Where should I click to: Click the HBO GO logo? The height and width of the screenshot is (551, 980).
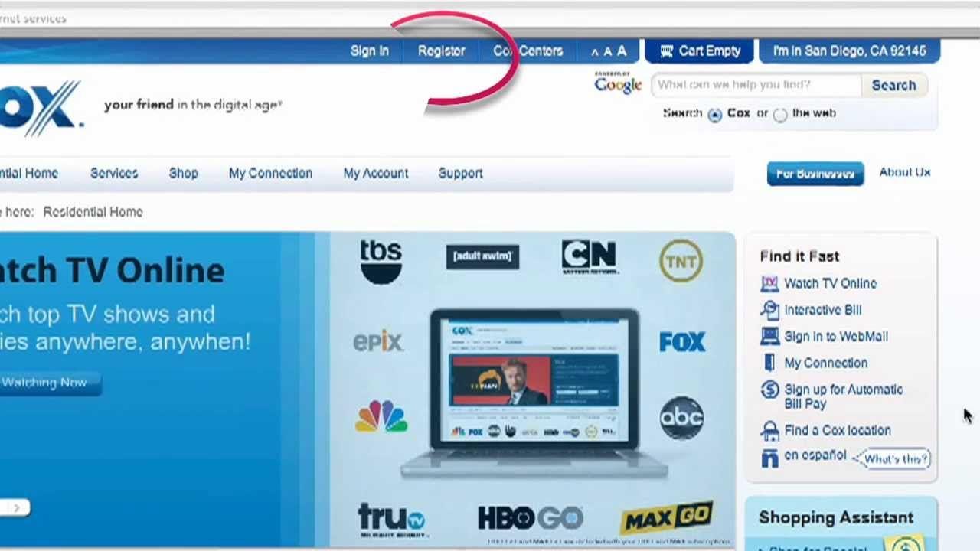(531, 519)
